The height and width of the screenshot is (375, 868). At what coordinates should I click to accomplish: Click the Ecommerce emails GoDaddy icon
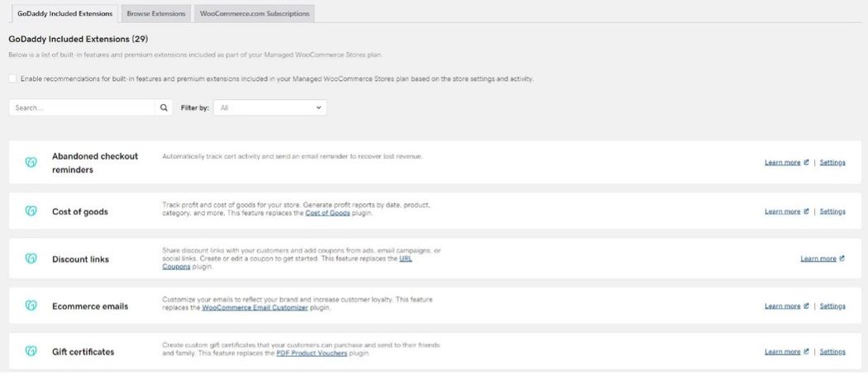pyautogui.click(x=31, y=306)
